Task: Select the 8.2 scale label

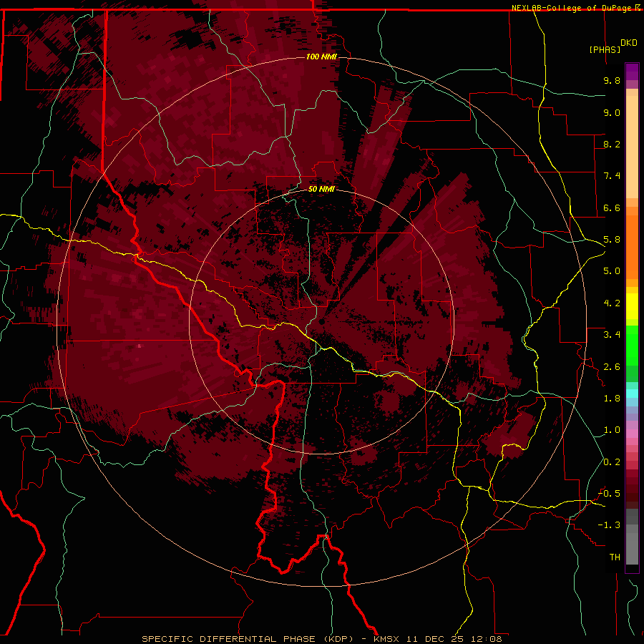Action: (x=612, y=144)
